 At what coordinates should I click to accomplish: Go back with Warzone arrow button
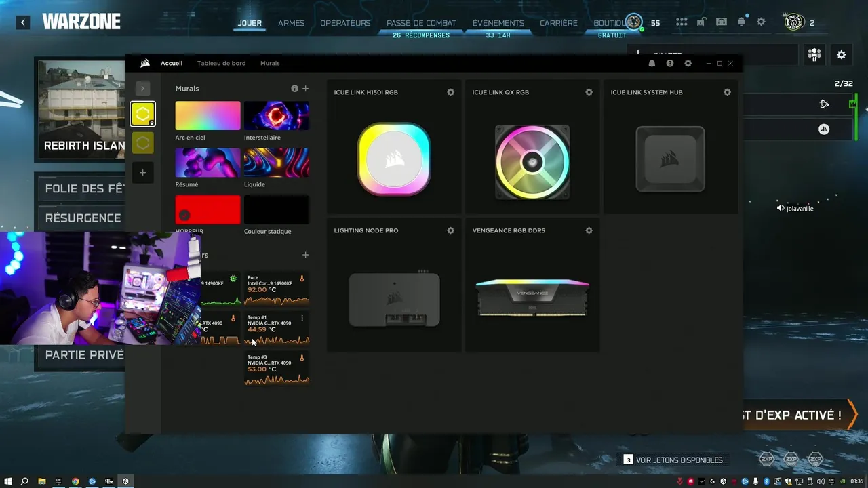(x=23, y=22)
